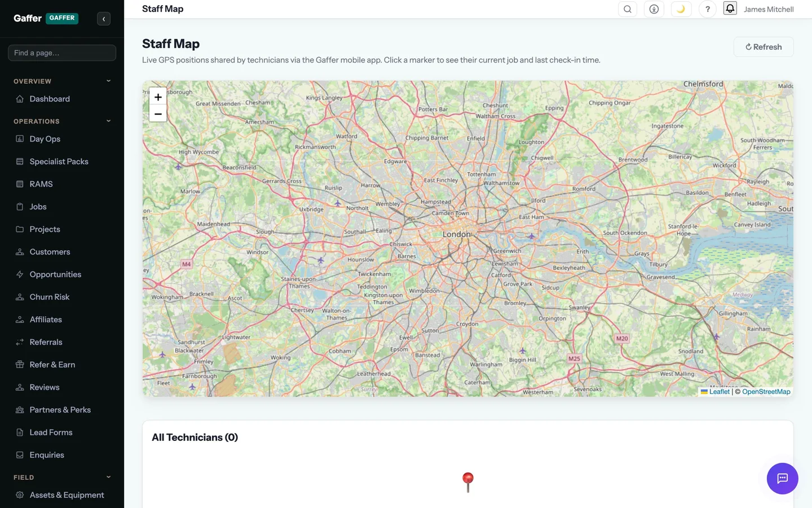The image size is (812, 508).
Task: Click the London label on the map
Action: (x=456, y=234)
